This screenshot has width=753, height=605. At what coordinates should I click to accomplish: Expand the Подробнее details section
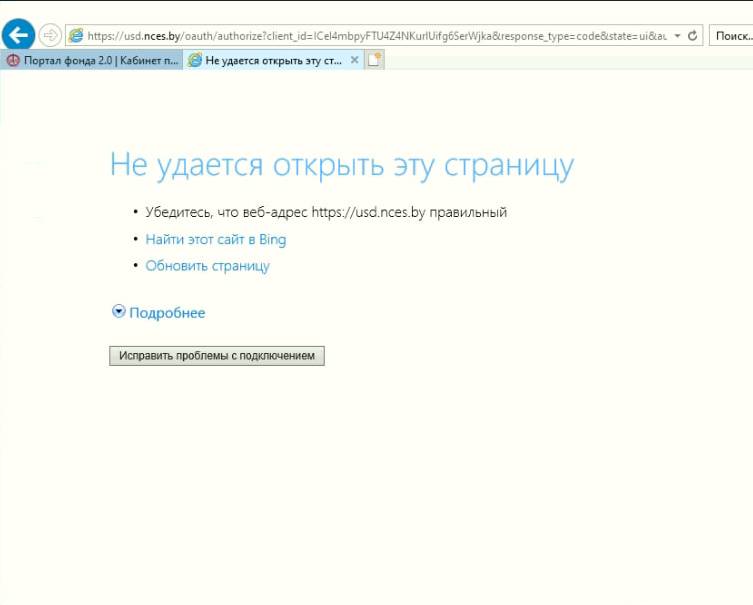pyautogui.click(x=158, y=313)
